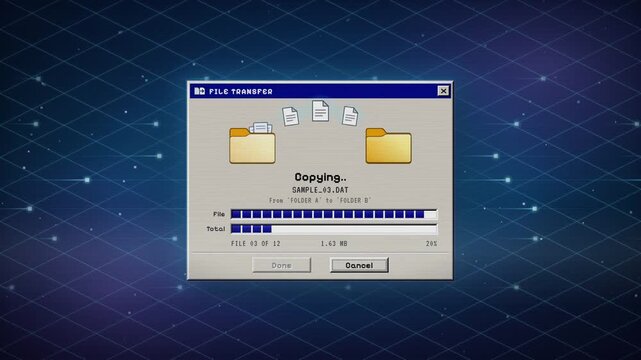Click the source folder icon with papers
The height and width of the screenshot is (360, 641).
pyautogui.click(x=252, y=143)
